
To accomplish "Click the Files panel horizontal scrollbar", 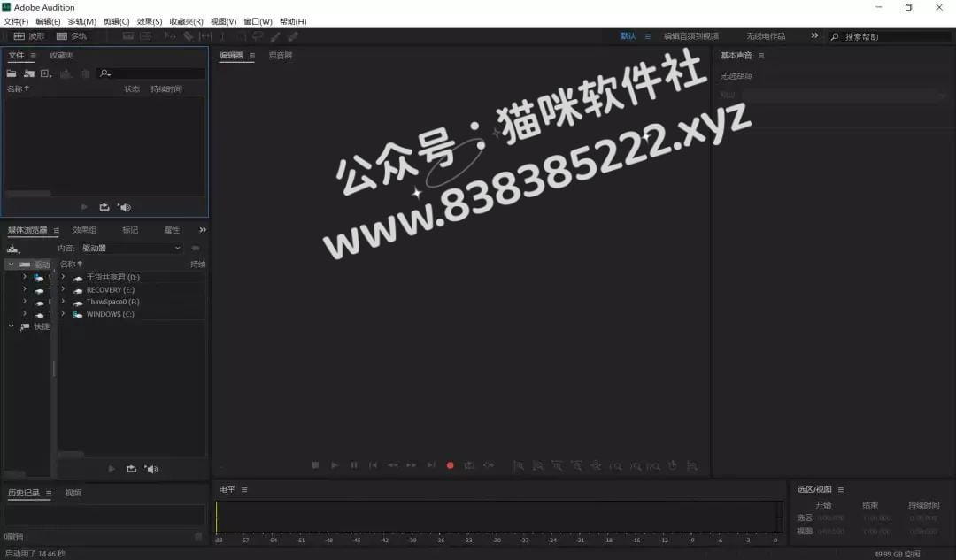I will click(x=28, y=194).
